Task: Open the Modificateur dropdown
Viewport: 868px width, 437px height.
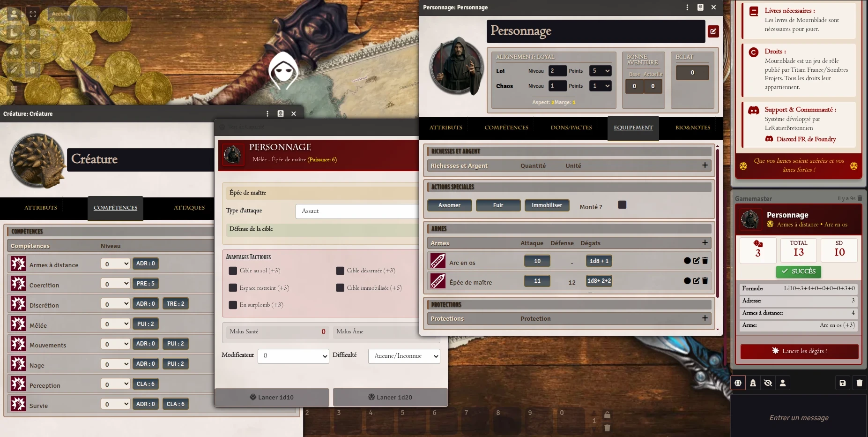Action: coord(294,356)
